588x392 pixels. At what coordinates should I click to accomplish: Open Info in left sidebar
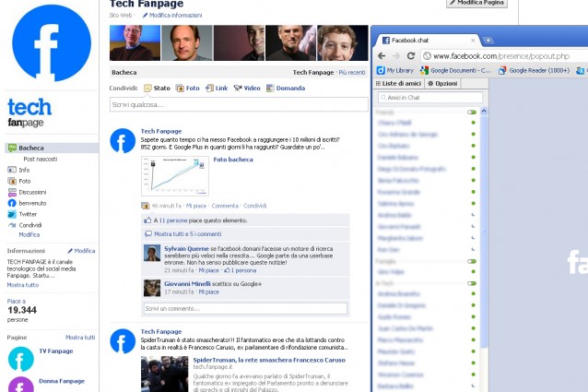pos(24,170)
